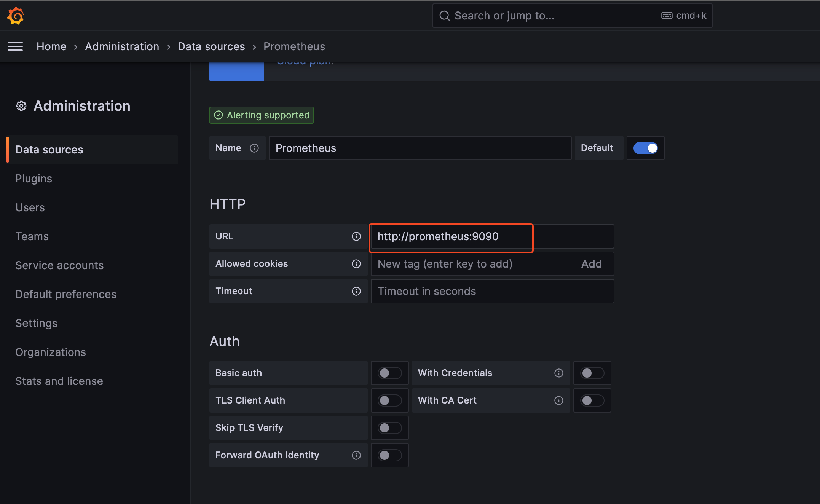
Task: Click the Timeout info icon
Action: (x=356, y=291)
